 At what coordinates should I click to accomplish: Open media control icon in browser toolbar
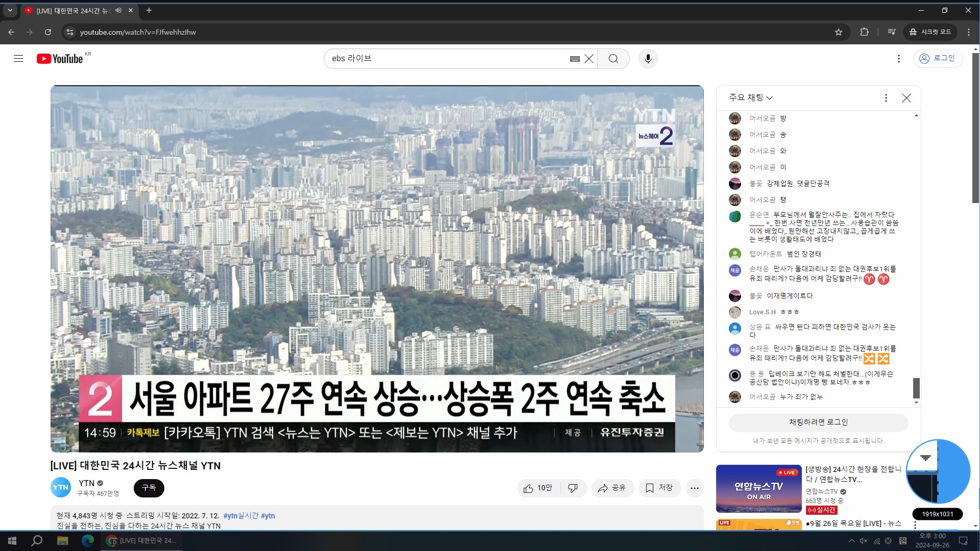click(892, 32)
